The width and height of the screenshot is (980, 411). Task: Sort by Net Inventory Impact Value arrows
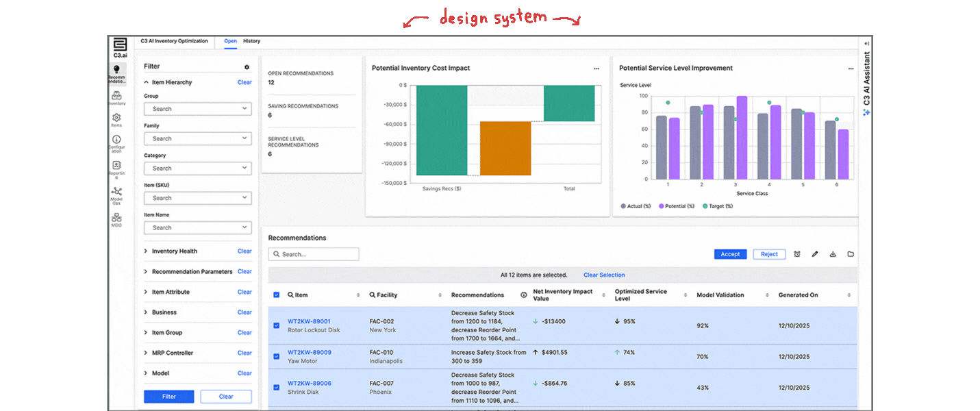604,295
